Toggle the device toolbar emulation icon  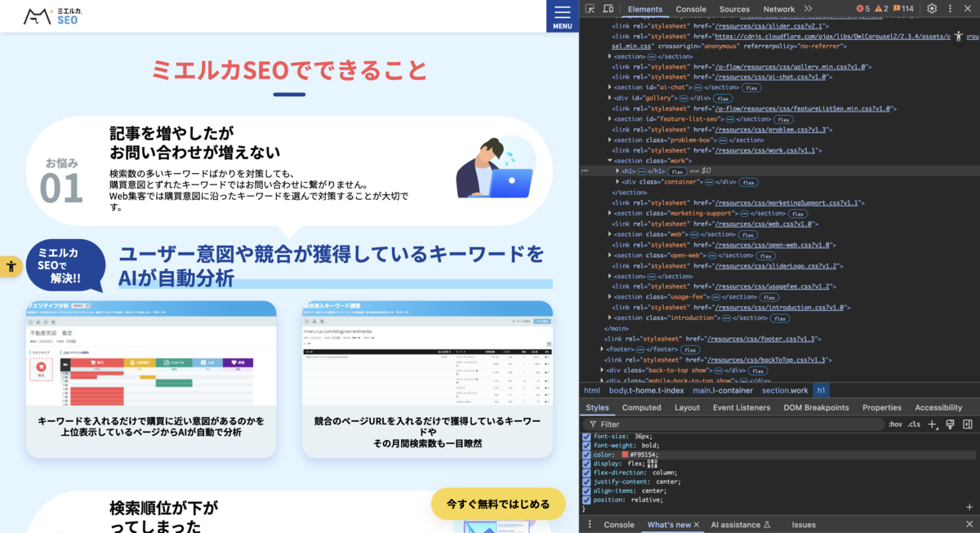point(608,8)
